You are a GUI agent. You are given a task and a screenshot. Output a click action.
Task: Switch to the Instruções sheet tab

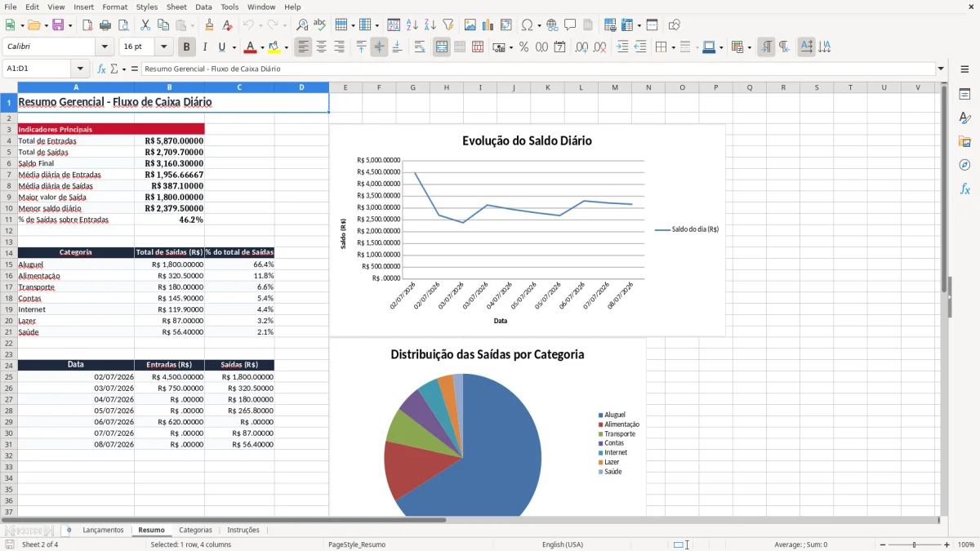click(243, 530)
